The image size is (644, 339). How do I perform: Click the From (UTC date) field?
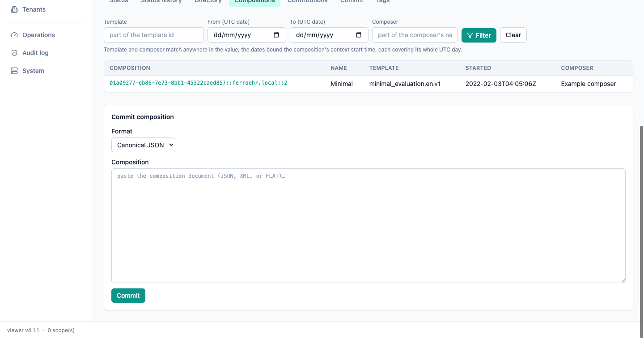(247, 35)
